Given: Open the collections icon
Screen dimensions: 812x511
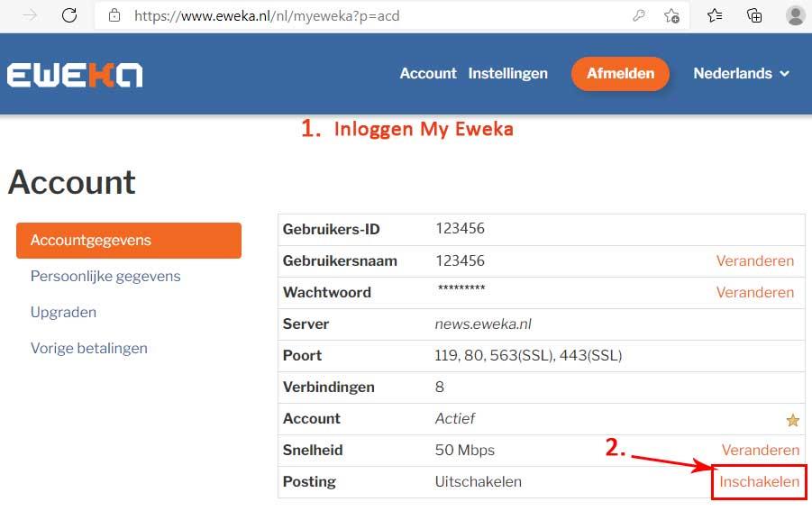Looking at the screenshot, I should 754,15.
